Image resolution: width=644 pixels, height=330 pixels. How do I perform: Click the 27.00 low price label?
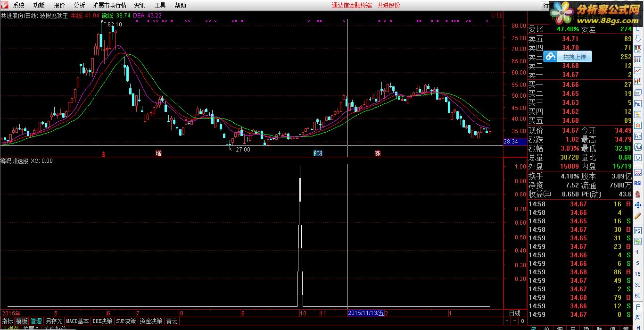[x=243, y=149]
